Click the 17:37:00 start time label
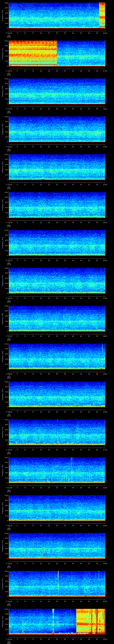This screenshot has width=114, height=644. 9,336
